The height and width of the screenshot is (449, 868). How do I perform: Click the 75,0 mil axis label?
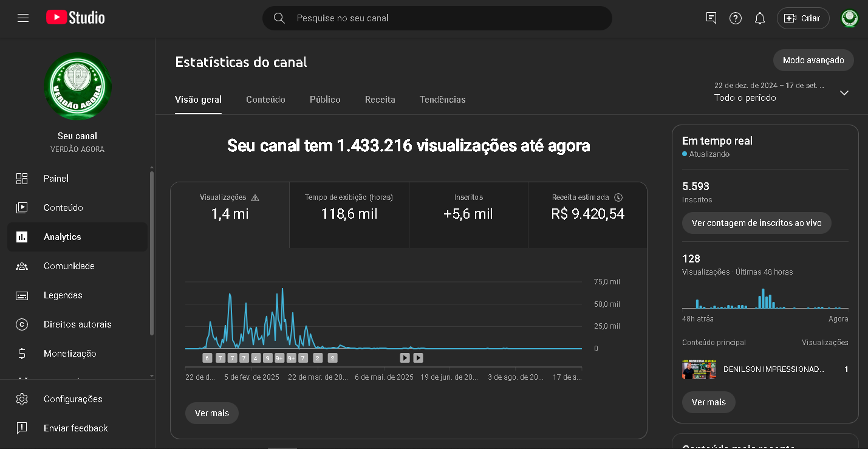607,282
